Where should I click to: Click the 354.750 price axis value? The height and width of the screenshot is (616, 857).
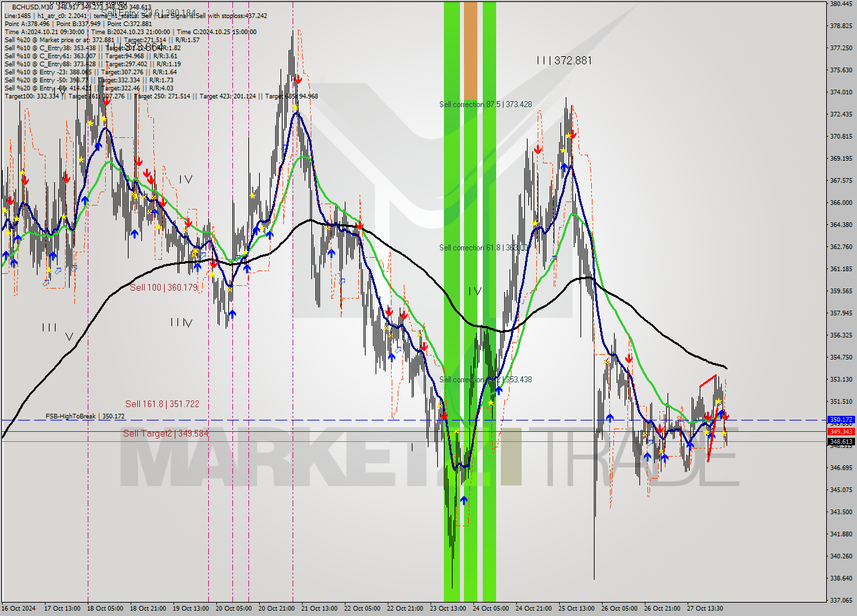tap(841, 357)
